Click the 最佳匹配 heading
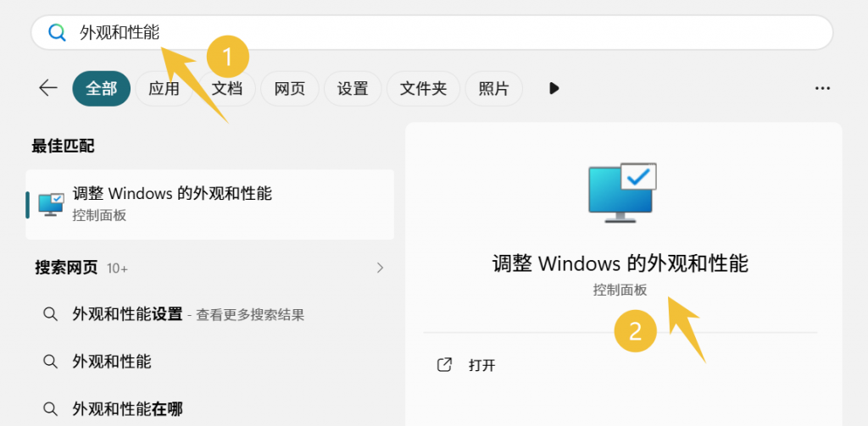Image resolution: width=868 pixels, height=426 pixels. 63,146
